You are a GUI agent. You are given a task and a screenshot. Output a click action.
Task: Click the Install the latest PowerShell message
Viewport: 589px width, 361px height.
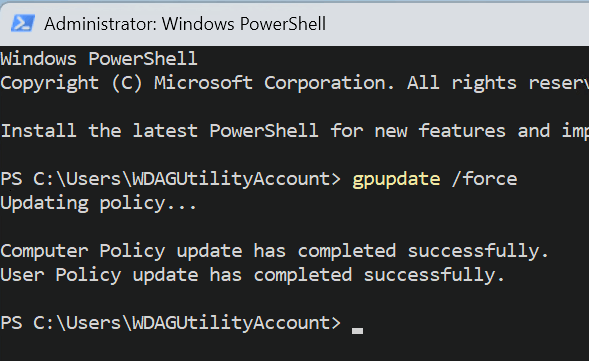click(x=294, y=131)
